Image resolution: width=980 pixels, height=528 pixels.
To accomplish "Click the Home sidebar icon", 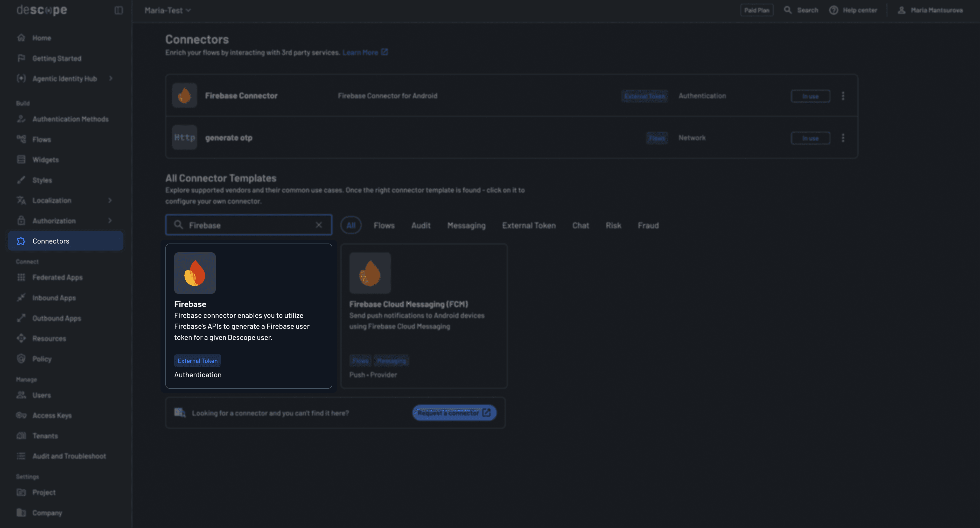I will 21,38.
